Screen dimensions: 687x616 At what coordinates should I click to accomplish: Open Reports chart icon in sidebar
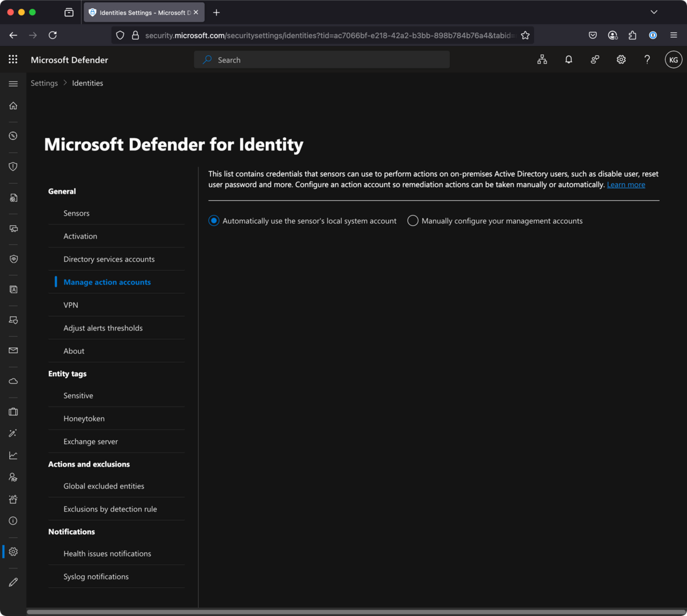(x=13, y=455)
